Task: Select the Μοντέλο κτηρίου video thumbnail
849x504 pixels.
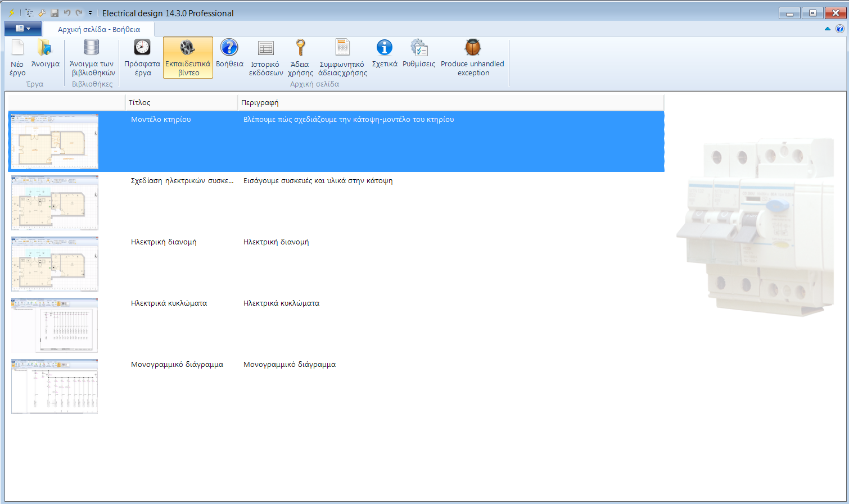Action: tap(54, 142)
